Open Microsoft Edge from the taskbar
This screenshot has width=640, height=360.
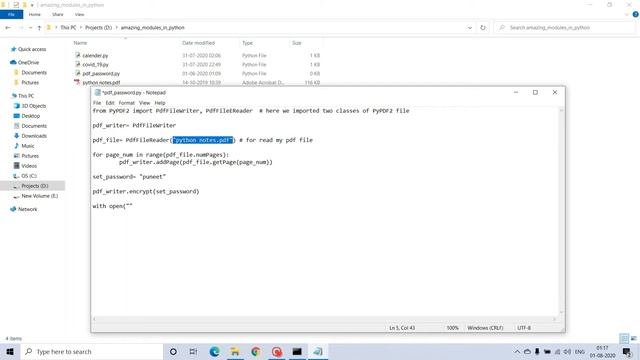[x=214, y=351]
